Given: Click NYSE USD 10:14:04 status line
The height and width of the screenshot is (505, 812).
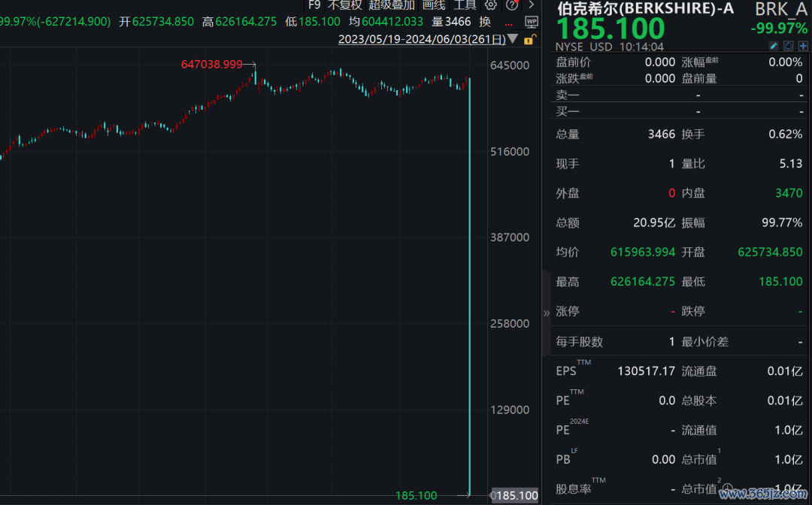Looking at the screenshot, I should click(x=610, y=47).
